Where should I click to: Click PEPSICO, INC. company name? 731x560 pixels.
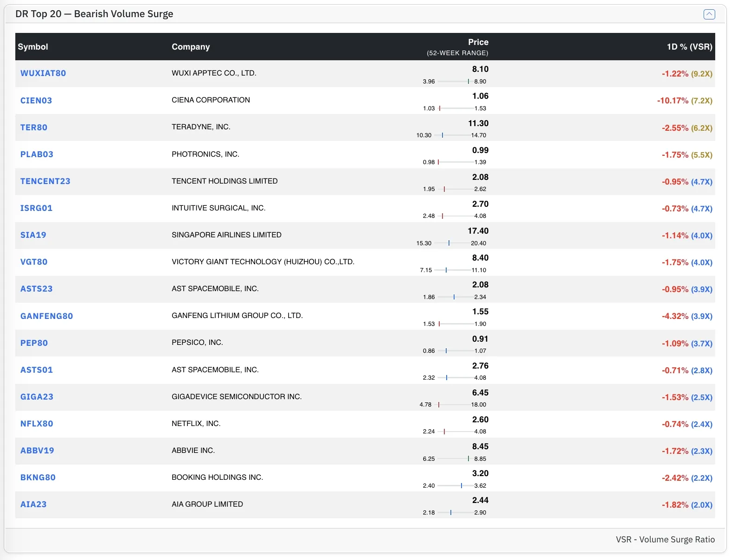(197, 343)
